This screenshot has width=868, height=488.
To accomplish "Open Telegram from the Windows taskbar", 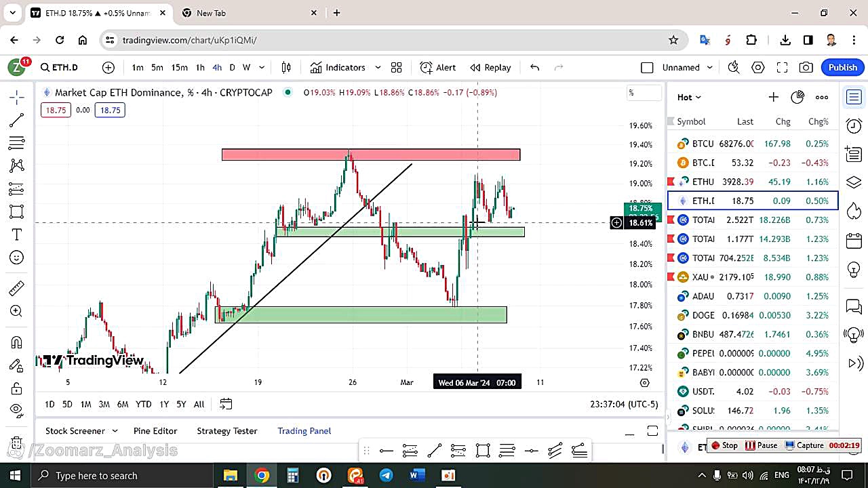I will pos(386,475).
